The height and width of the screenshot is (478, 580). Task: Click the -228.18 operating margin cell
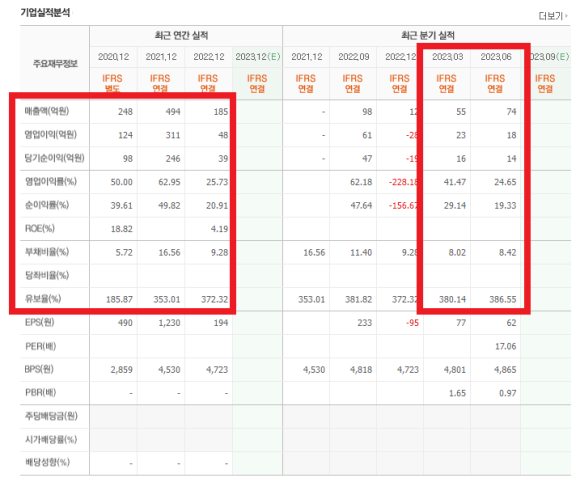point(404,182)
